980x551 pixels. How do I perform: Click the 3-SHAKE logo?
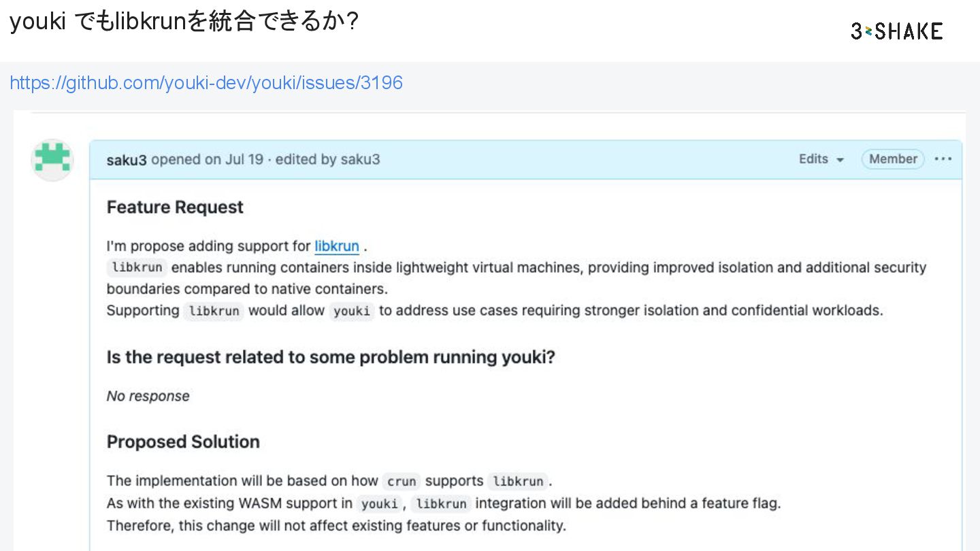pyautogui.click(x=896, y=31)
